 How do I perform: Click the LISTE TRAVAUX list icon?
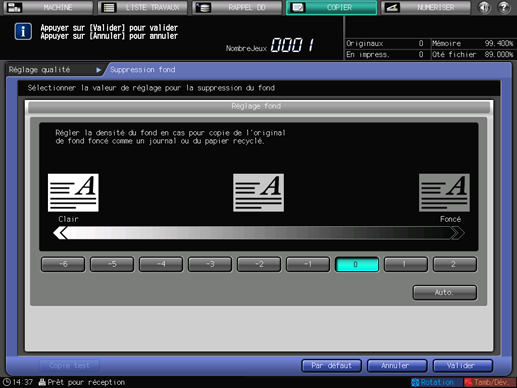click(x=109, y=7)
